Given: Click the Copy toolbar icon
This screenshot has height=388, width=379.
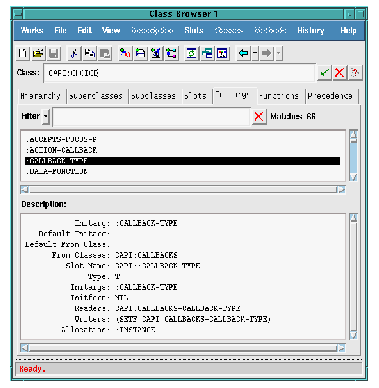Looking at the screenshot, I should pos(89,53).
